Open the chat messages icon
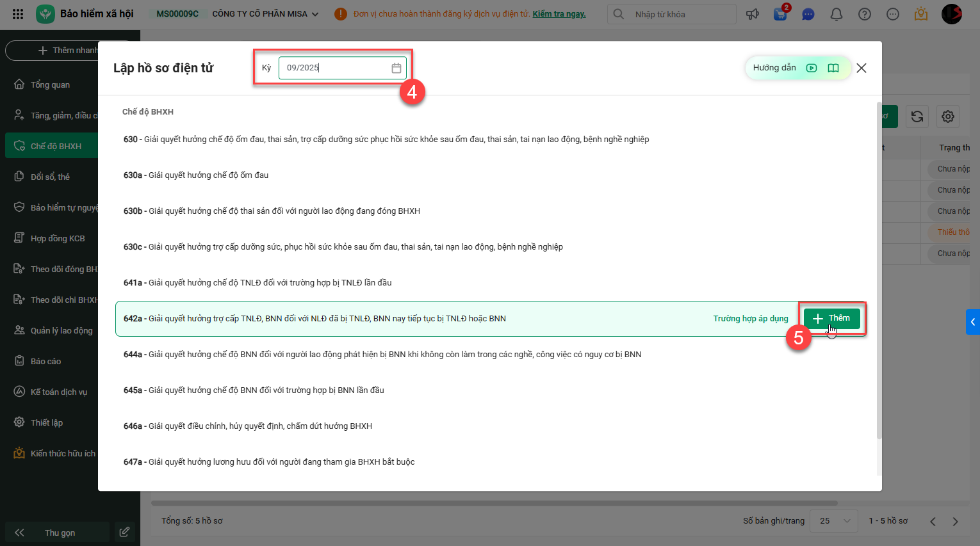980x546 pixels. point(808,14)
